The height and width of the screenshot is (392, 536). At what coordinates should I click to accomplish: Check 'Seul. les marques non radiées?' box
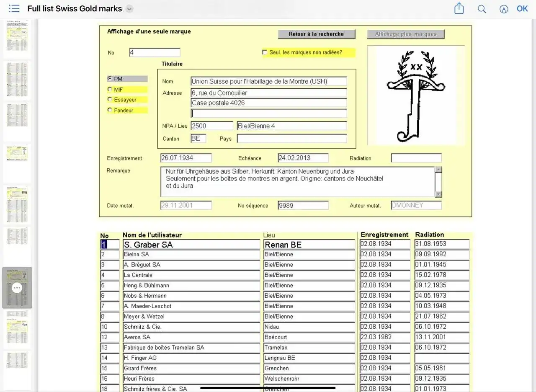click(265, 52)
